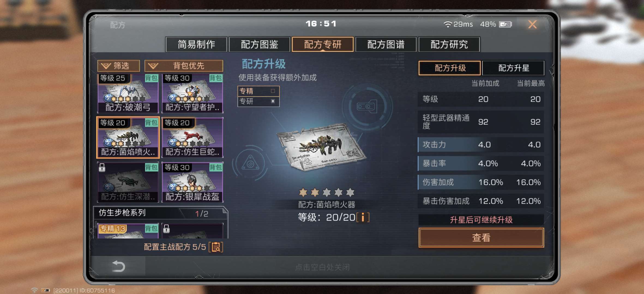Click the triangle module slot icon left of the blueprint
This screenshot has height=294, width=644.
pyautogui.click(x=250, y=163)
